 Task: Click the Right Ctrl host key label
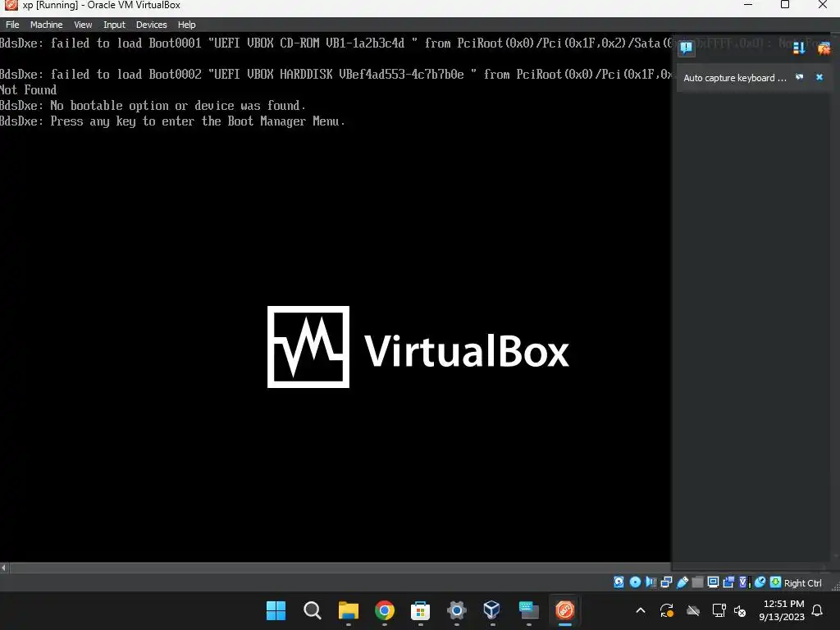[x=802, y=583]
